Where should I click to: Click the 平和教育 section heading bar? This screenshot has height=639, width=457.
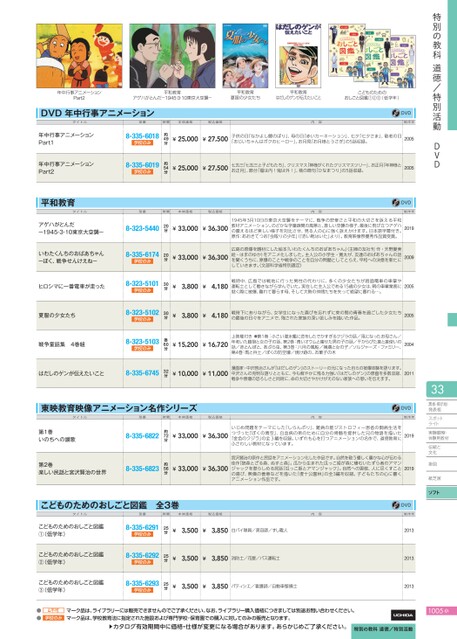click(x=226, y=203)
